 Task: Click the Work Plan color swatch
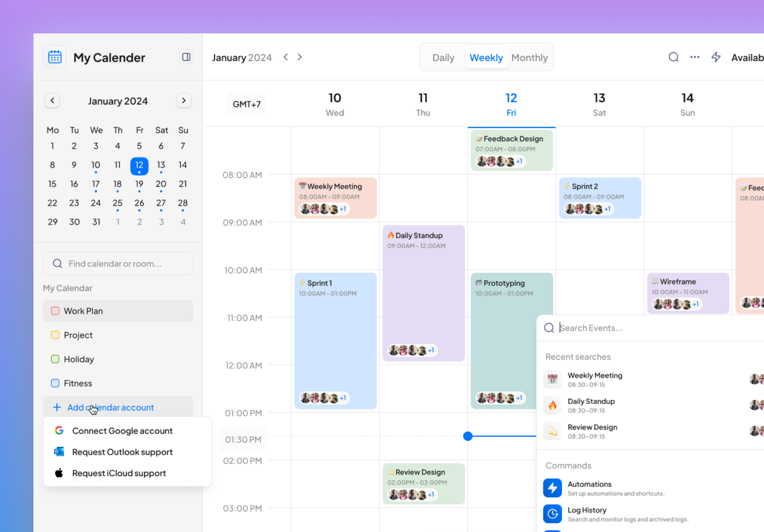tap(55, 311)
